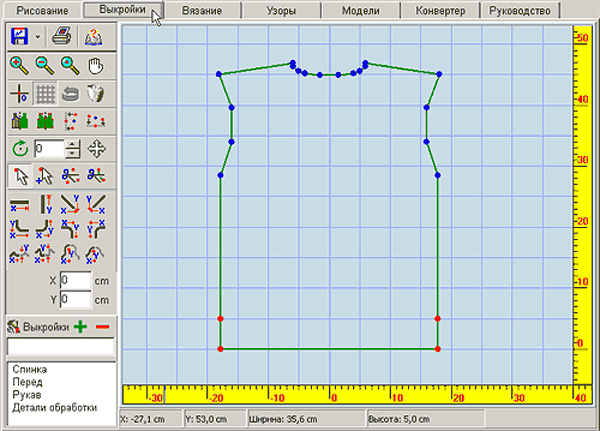
Task: Click the printer icon
Action: (x=62, y=37)
